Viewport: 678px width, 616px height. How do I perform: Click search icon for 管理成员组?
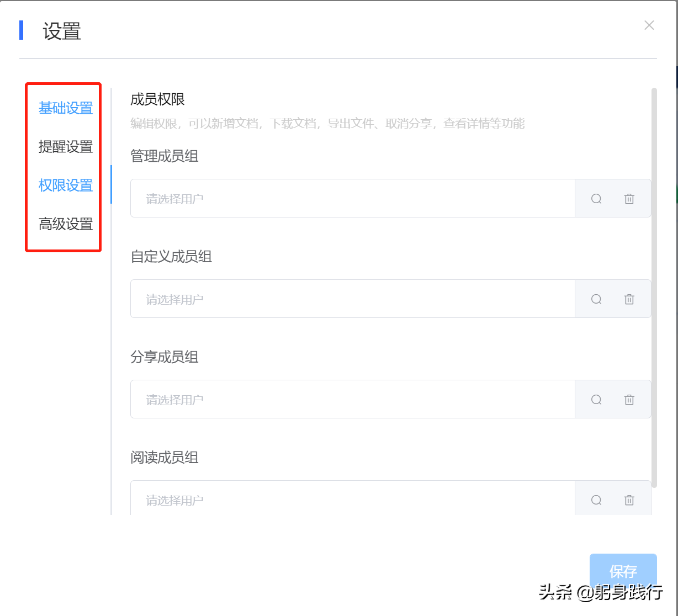coord(596,199)
